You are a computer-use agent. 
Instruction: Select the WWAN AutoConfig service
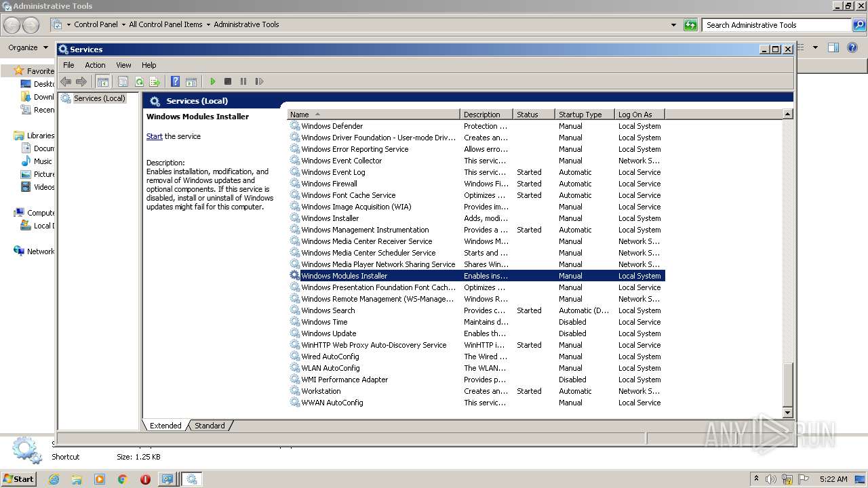point(476,403)
